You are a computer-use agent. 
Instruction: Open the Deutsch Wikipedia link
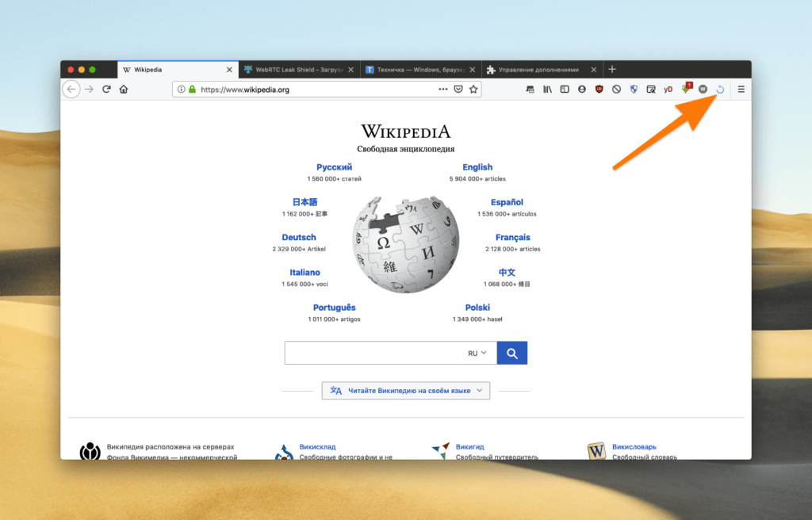tap(299, 237)
